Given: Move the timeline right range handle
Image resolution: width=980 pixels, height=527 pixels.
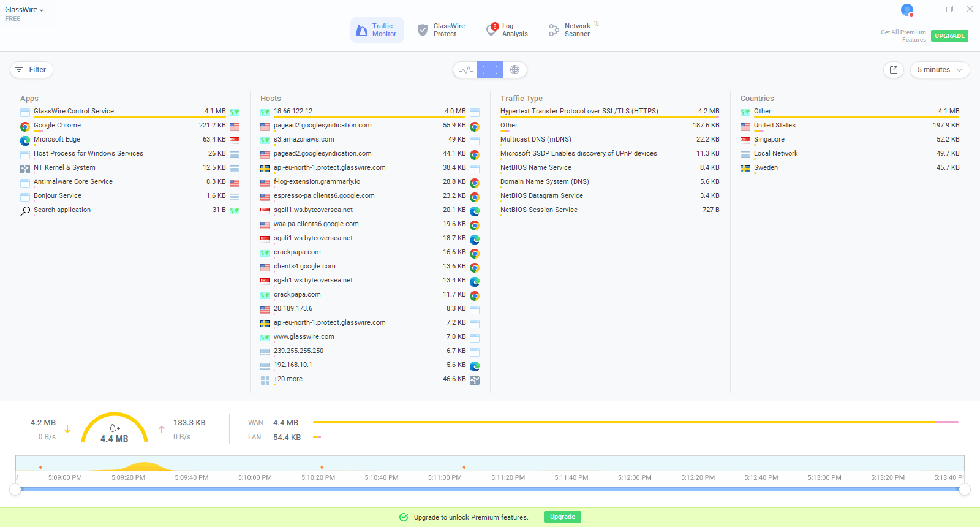Looking at the screenshot, I should tap(965, 489).
